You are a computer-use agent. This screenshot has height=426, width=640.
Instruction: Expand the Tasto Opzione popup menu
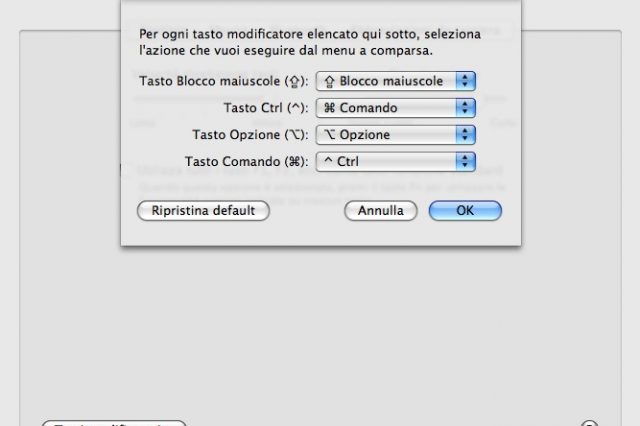[x=394, y=134]
